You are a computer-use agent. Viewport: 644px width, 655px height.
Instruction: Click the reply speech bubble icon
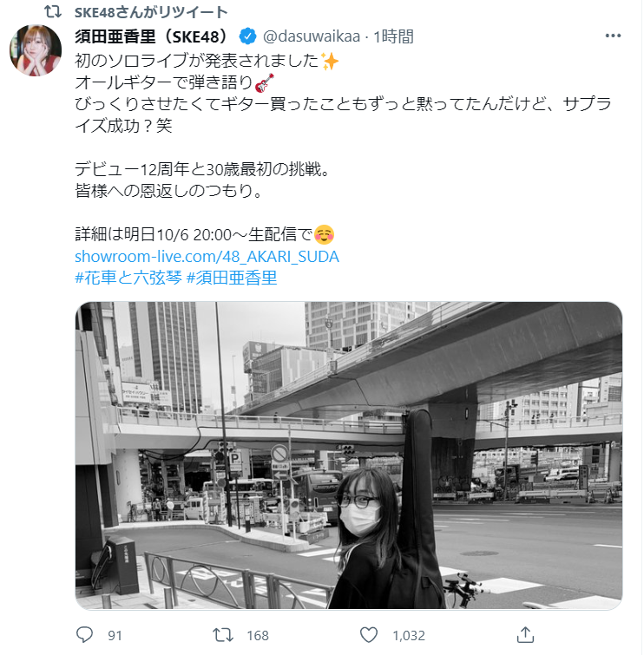(84, 635)
